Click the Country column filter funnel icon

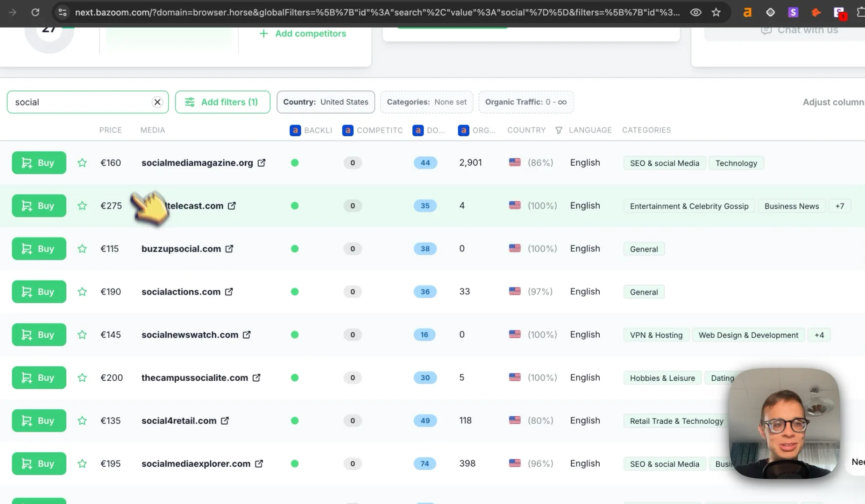tap(559, 130)
